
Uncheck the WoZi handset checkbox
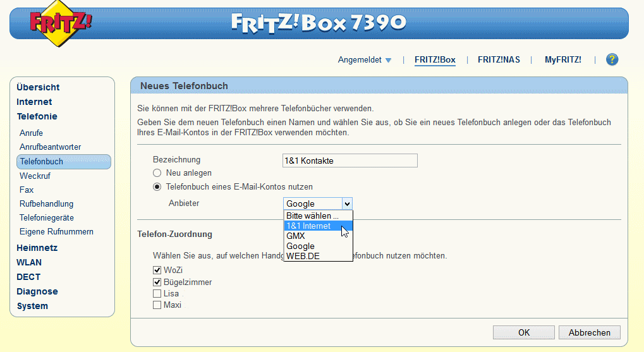pos(157,270)
